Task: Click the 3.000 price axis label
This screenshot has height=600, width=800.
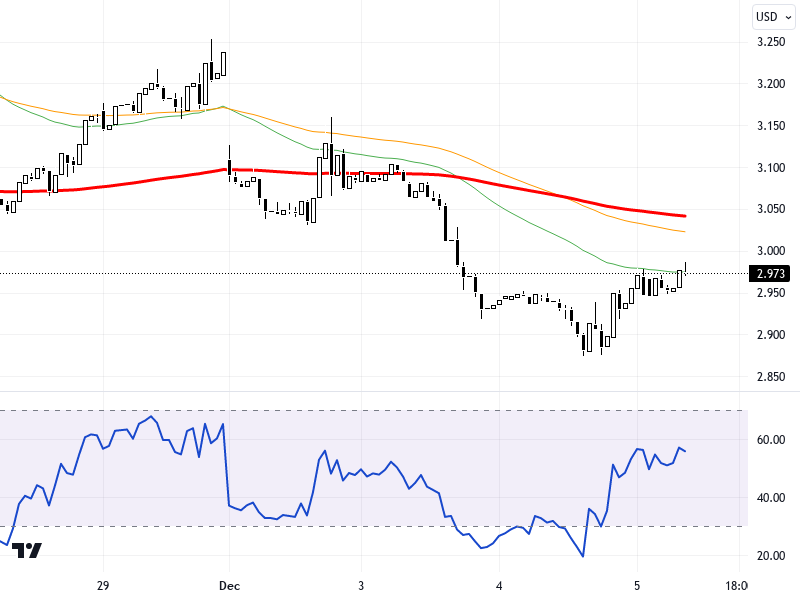Action: pos(771,251)
